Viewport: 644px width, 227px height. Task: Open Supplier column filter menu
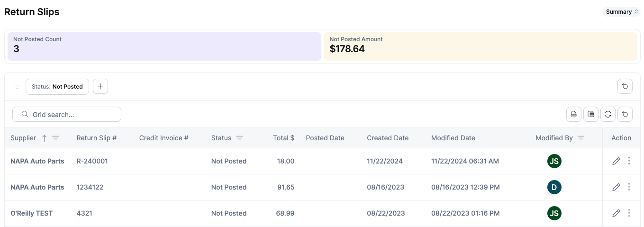click(55, 138)
